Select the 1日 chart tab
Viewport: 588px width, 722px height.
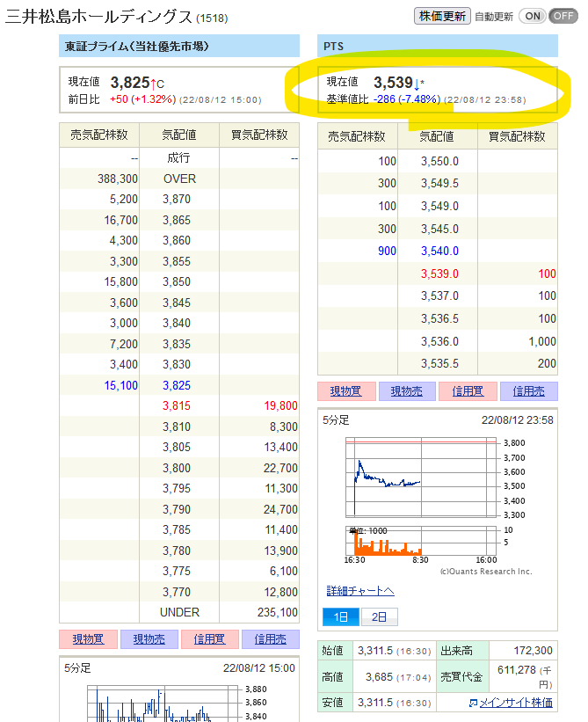click(x=340, y=617)
